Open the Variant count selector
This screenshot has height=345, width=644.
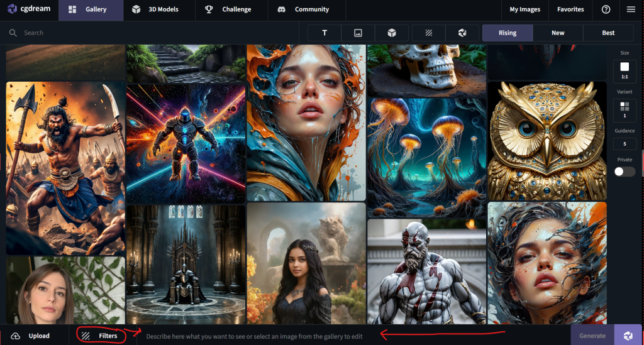coord(625,110)
